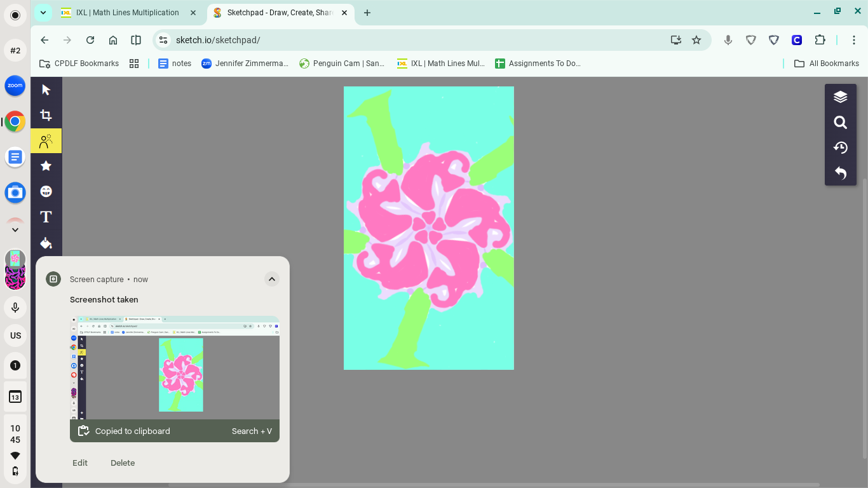Click the Undo arrow icon

[841, 173]
